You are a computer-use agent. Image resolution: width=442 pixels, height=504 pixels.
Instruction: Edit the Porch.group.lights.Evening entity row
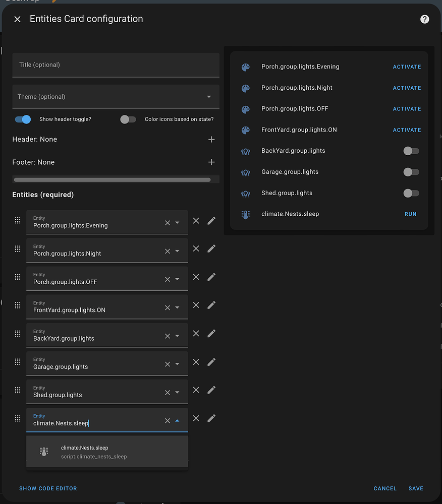pyautogui.click(x=211, y=221)
